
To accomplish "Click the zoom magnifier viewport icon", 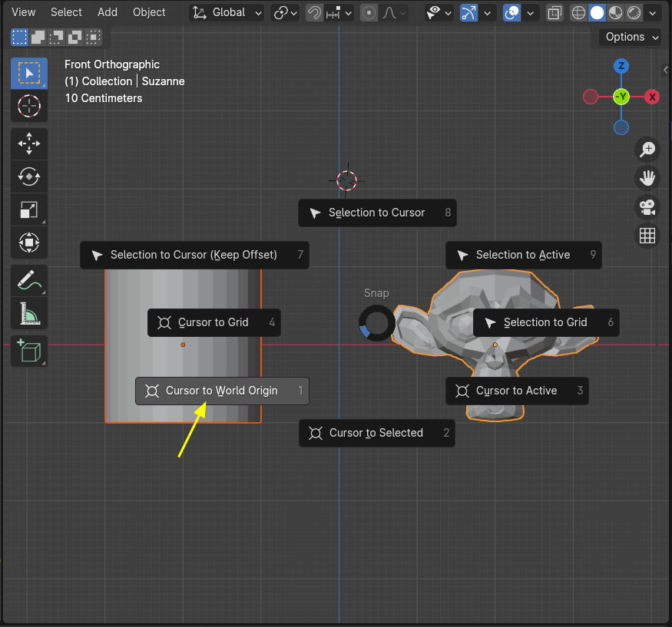I will tap(647, 150).
